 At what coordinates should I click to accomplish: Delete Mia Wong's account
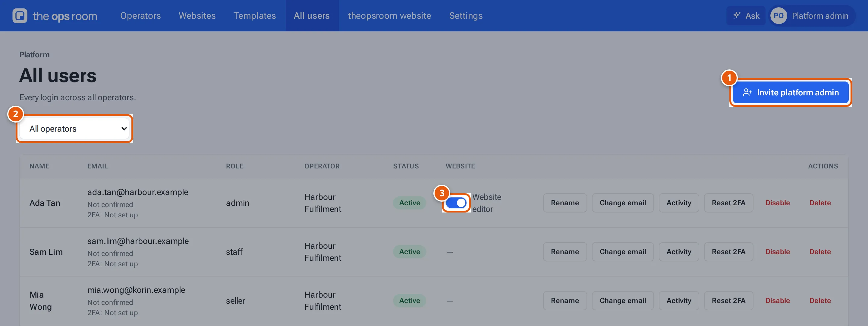[820, 301]
